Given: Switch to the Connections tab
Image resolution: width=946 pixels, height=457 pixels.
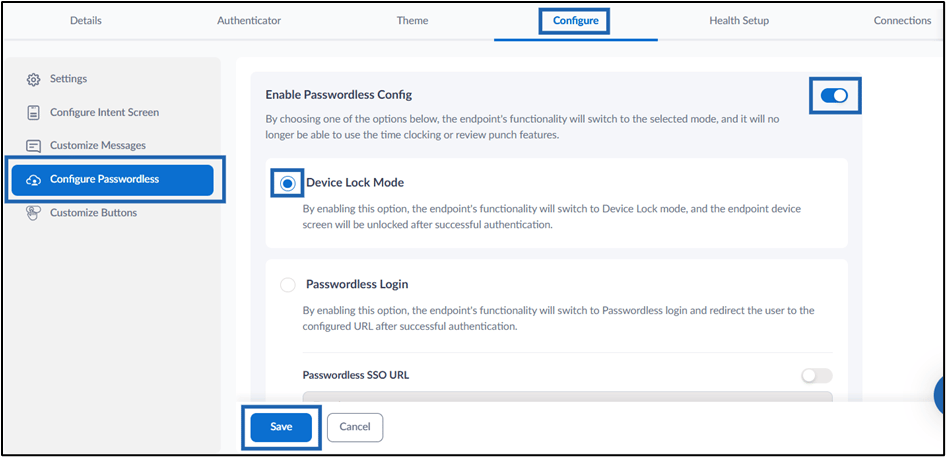Looking at the screenshot, I should [x=902, y=21].
